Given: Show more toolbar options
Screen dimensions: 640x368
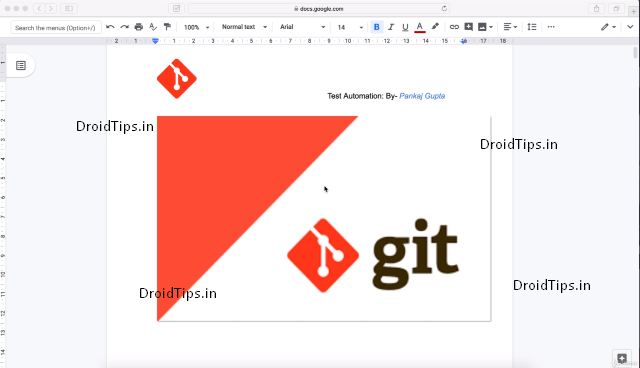Looking at the screenshot, I should tap(551, 27).
